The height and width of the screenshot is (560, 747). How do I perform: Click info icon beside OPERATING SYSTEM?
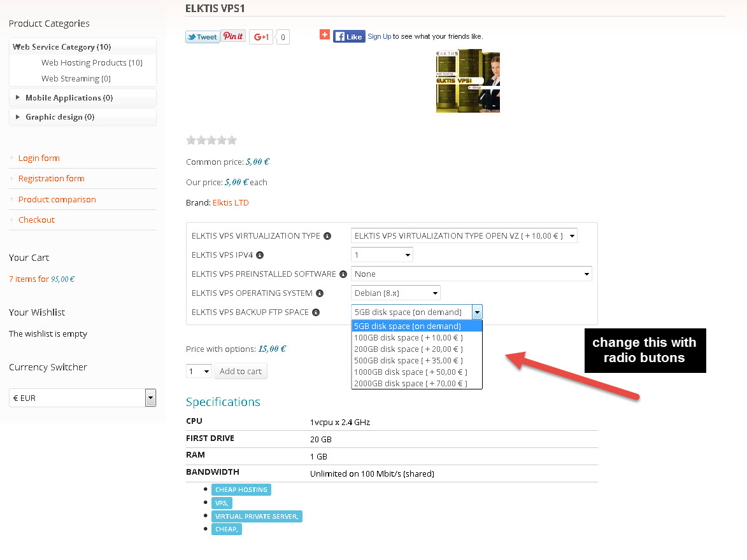(x=320, y=293)
